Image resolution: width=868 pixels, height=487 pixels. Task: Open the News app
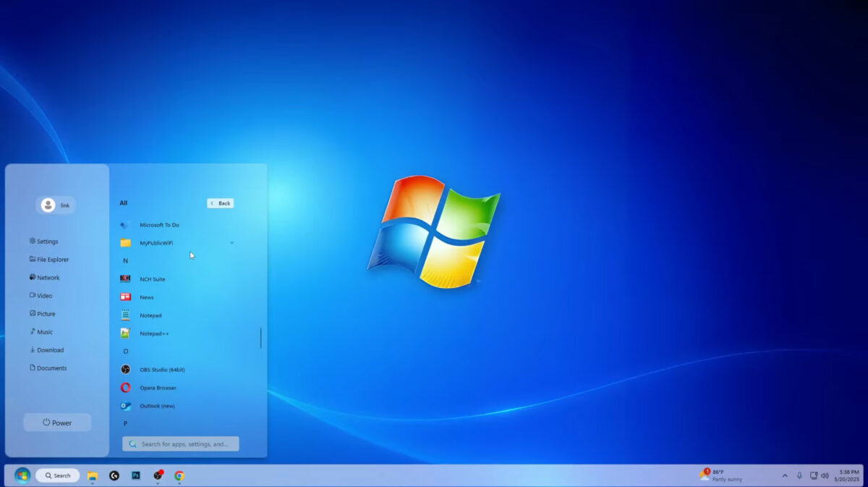(147, 297)
